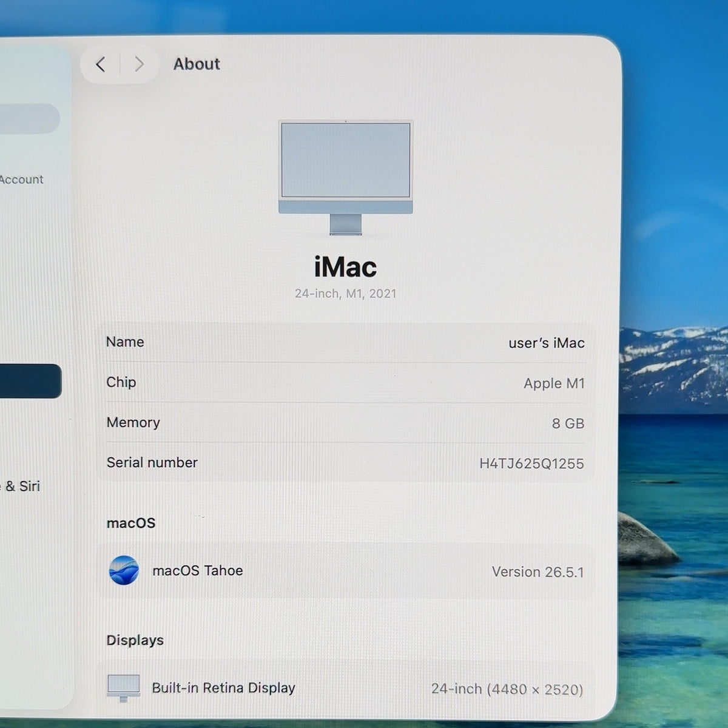Viewport: 728px width, 728px height.
Task: Click the Memory value "8 GB"
Action: click(x=568, y=423)
